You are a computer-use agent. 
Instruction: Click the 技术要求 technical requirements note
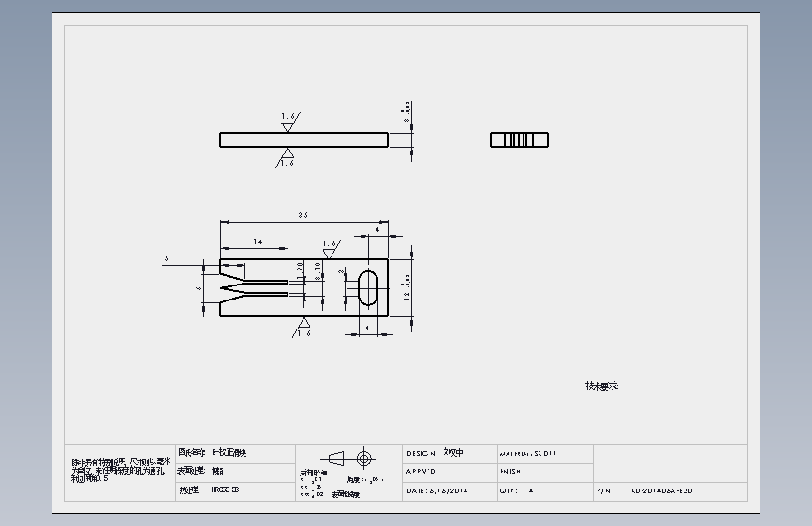click(602, 387)
